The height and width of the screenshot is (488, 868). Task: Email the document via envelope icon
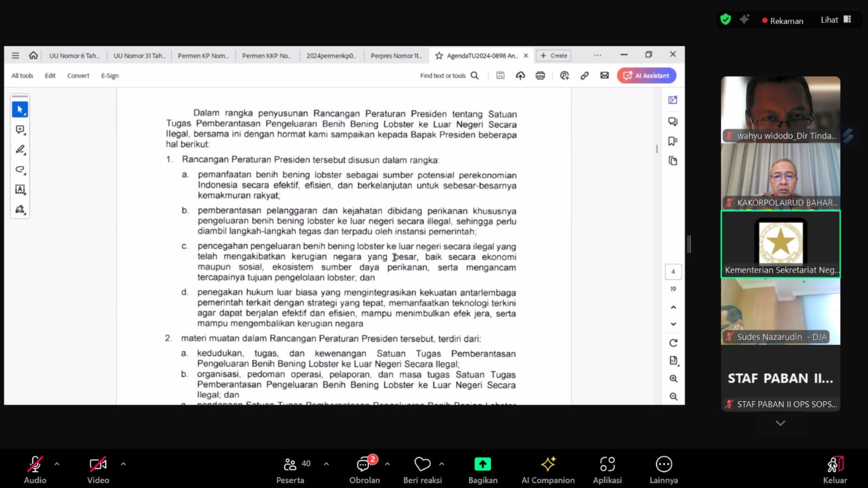(x=604, y=75)
